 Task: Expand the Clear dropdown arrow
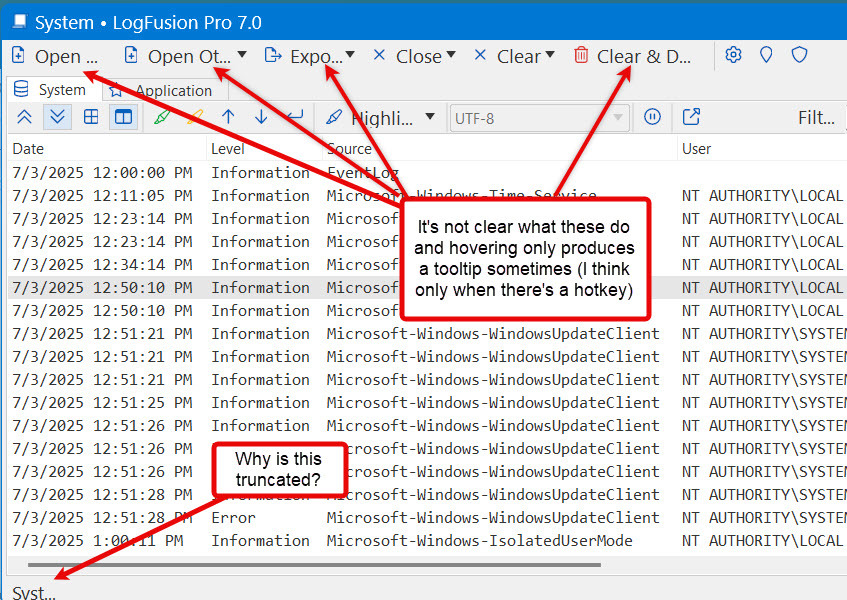pyautogui.click(x=550, y=55)
